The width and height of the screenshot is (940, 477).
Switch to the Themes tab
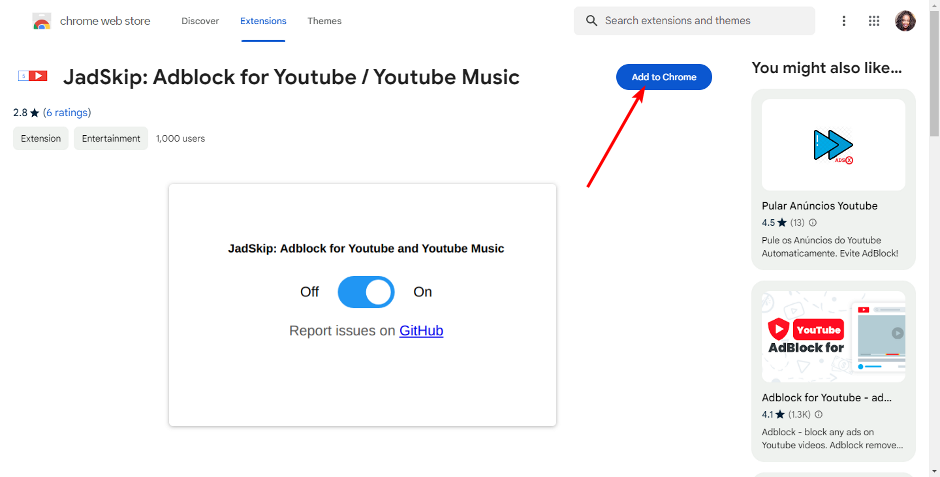point(324,21)
